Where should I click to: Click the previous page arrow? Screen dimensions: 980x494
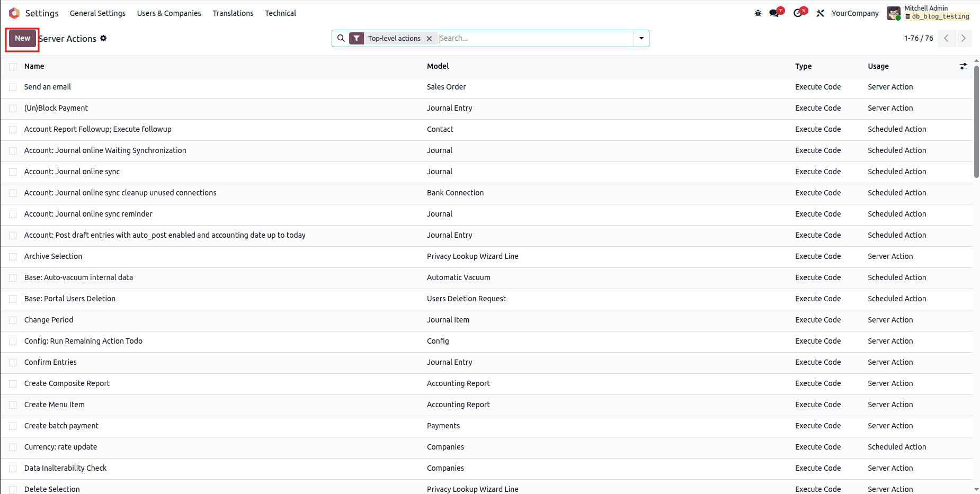tap(946, 38)
